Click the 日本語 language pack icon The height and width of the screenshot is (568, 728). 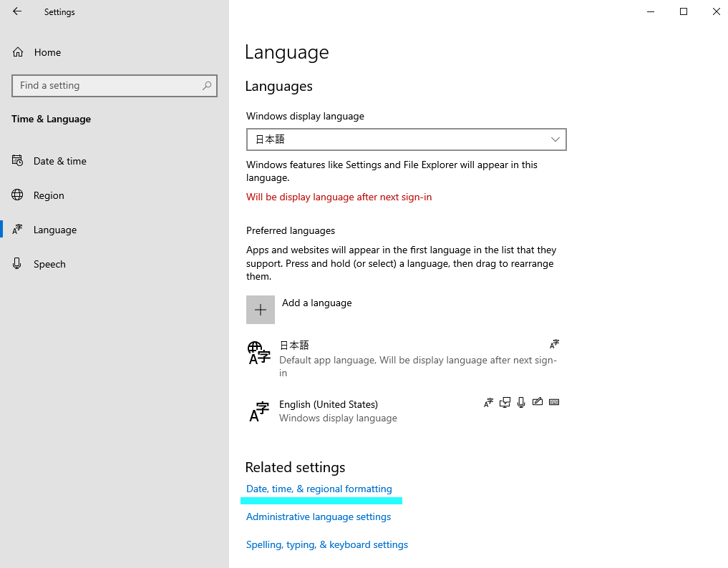click(258, 353)
